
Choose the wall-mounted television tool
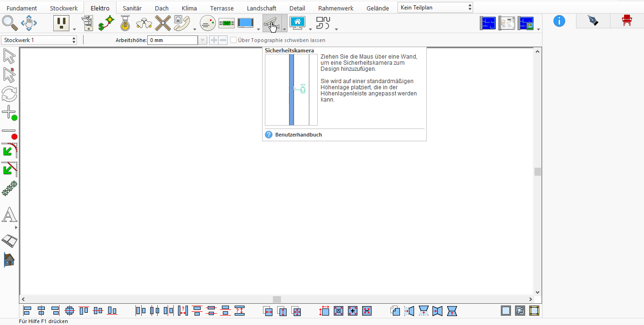pyautogui.click(x=246, y=23)
